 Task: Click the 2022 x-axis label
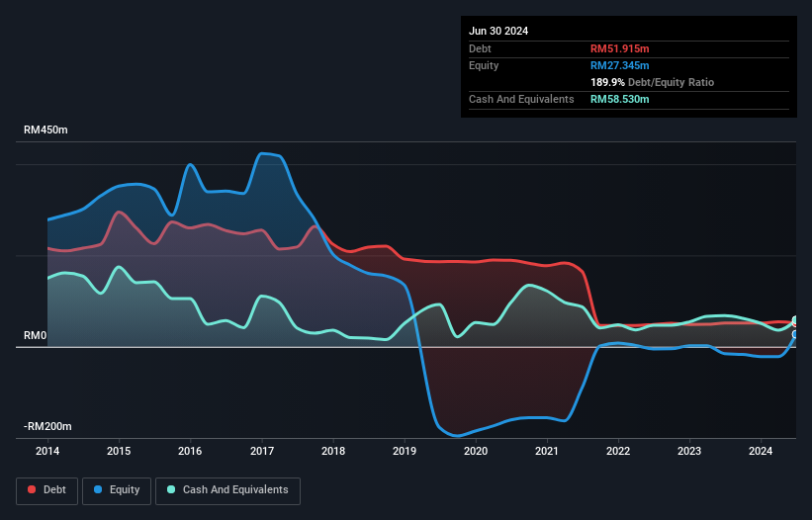click(x=618, y=451)
